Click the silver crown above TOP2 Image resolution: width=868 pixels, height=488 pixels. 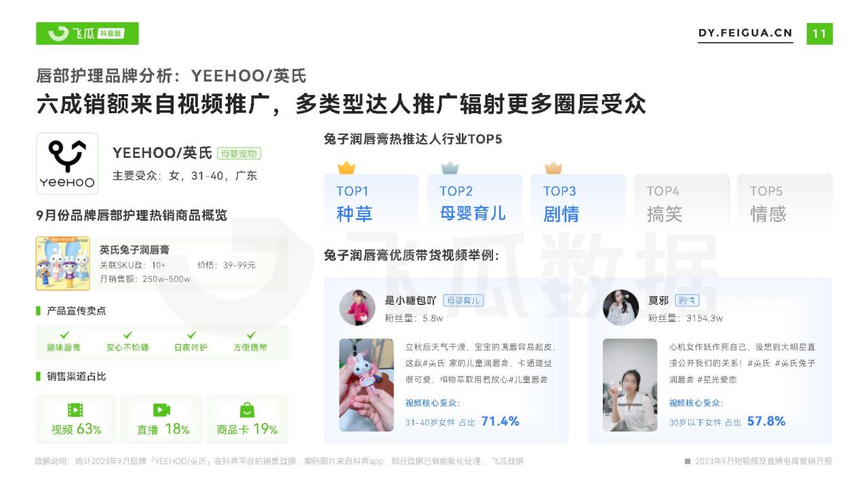(450, 167)
